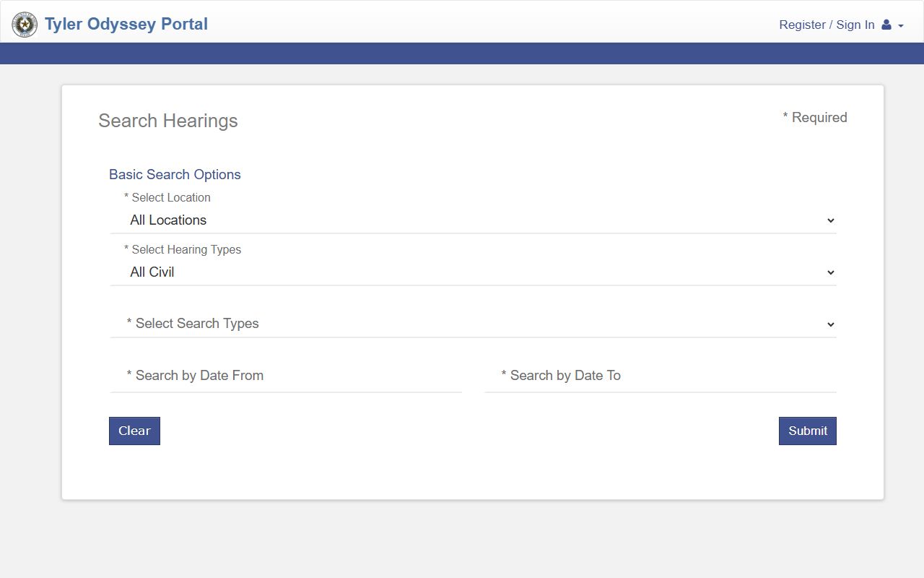This screenshot has height=578, width=924.
Task: Click the Register / Sign In link
Action: click(x=827, y=25)
